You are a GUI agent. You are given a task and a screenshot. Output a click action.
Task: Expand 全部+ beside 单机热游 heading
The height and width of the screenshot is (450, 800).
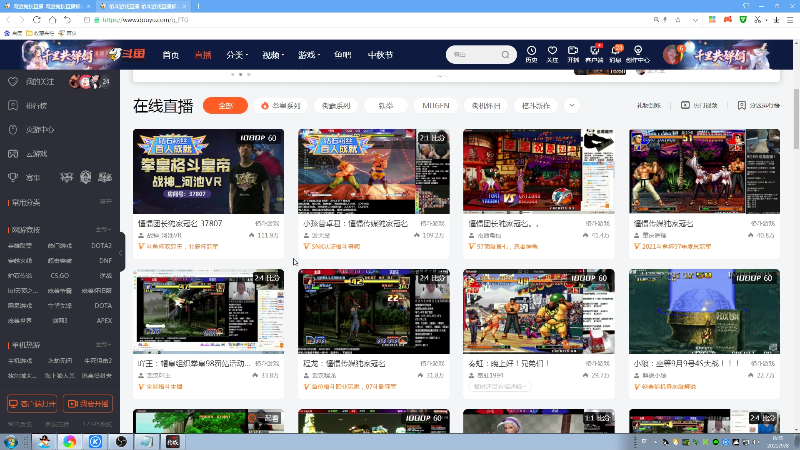point(103,345)
